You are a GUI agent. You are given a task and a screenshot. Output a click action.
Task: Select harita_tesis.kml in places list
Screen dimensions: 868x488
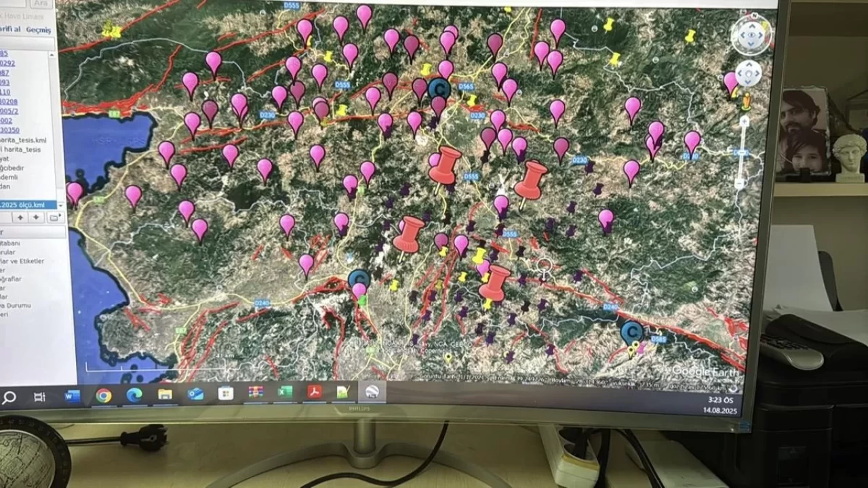point(25,140)
